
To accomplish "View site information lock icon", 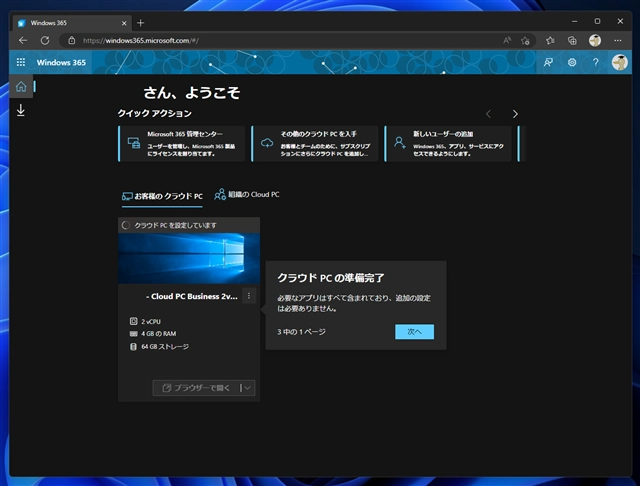I will [x=72, y=40].
